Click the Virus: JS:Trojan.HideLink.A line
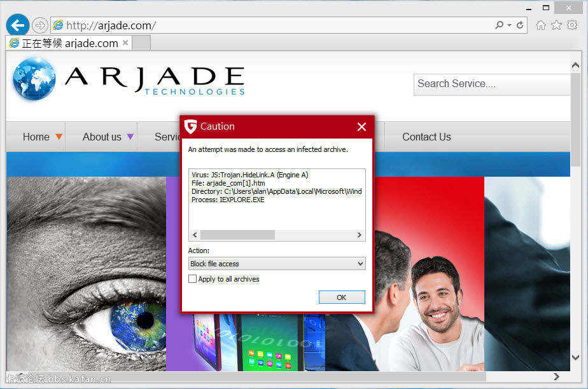 point(249,175)
